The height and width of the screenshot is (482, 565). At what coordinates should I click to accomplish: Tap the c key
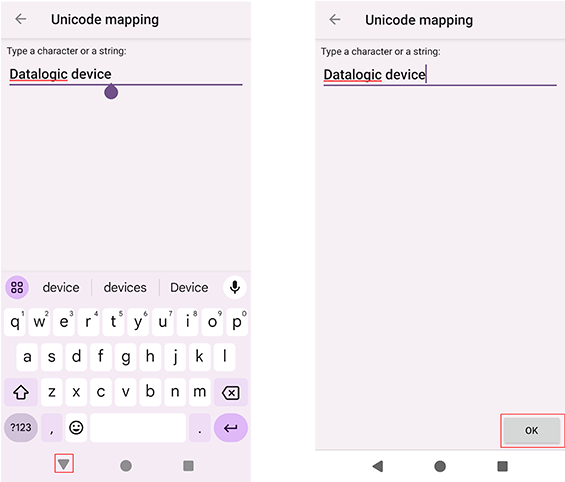pos(101,392)
